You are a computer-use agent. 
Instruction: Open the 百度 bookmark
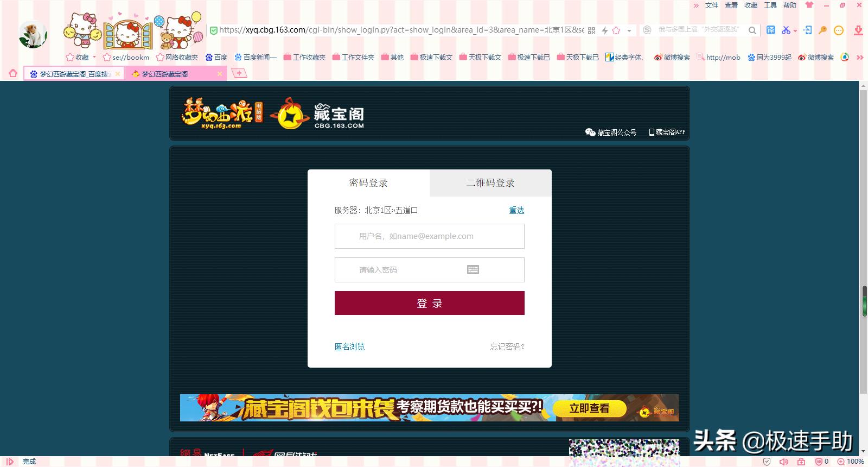[216, 57]
